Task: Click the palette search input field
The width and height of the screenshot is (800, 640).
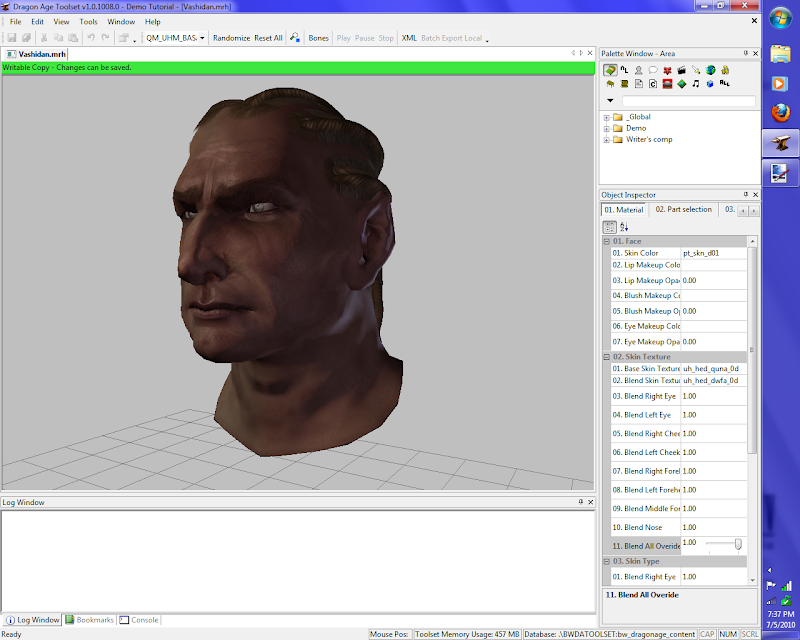Action: (688, 101)
